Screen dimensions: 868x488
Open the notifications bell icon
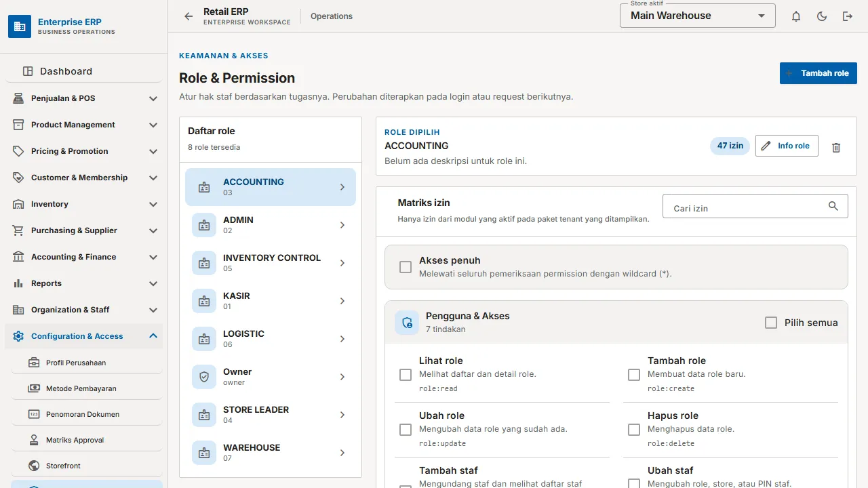pyautogui.click(x=796, y=16)
